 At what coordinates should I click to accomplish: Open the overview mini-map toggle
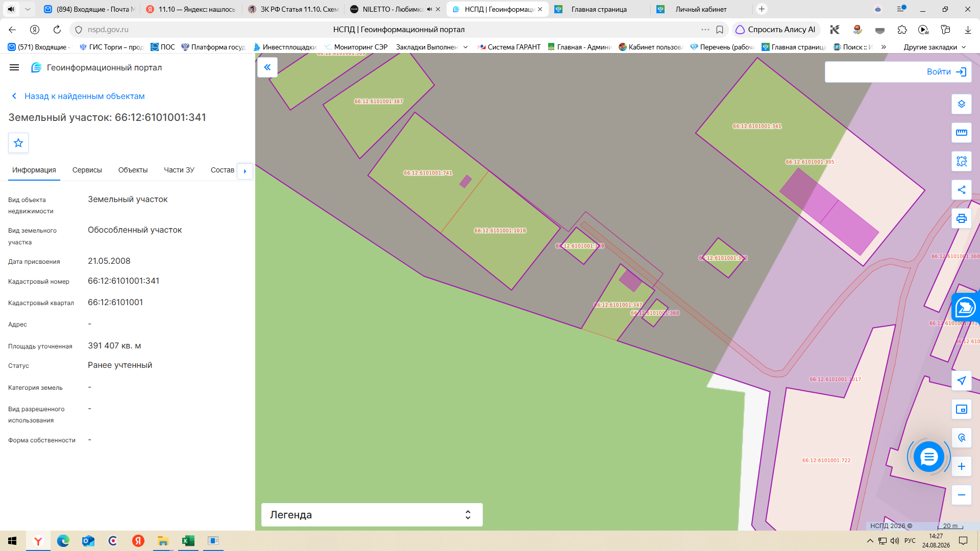click(x=961, y=409)
